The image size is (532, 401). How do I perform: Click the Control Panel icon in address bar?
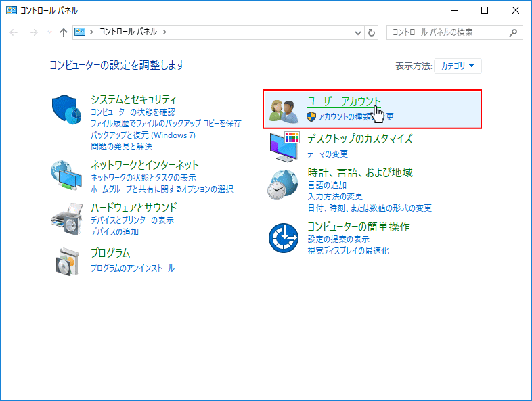pos(80,32)
